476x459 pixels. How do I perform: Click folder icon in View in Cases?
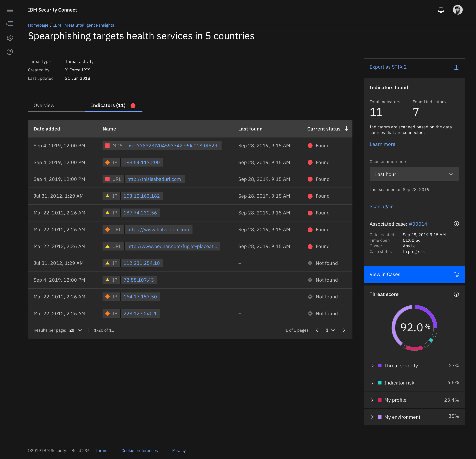pyautogui.click(x=456, y=274)
